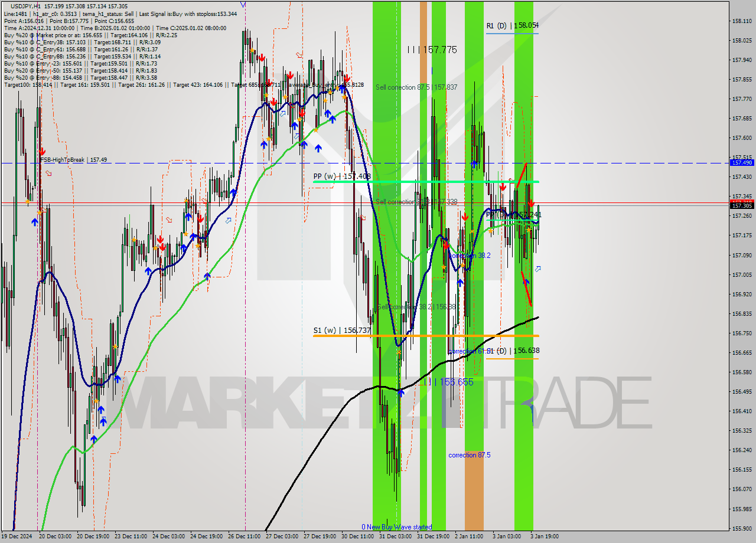The width and height of the screenshot is (756, 543).
Task: Click the orange-brown block below 'correction 87.5'
Action: pos(474,490)
